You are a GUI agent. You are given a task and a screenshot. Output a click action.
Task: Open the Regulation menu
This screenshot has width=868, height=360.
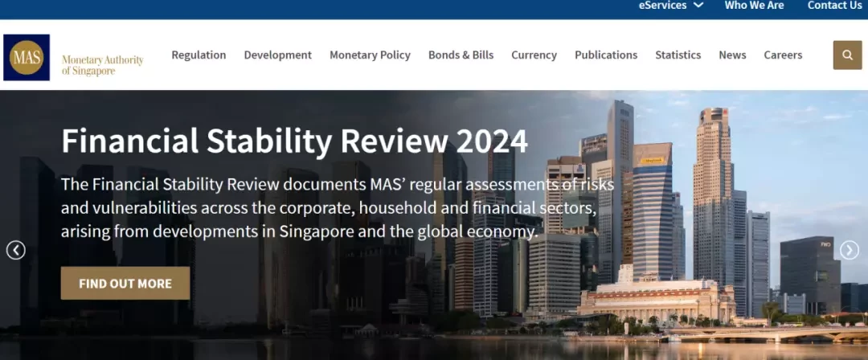point(199,55)
